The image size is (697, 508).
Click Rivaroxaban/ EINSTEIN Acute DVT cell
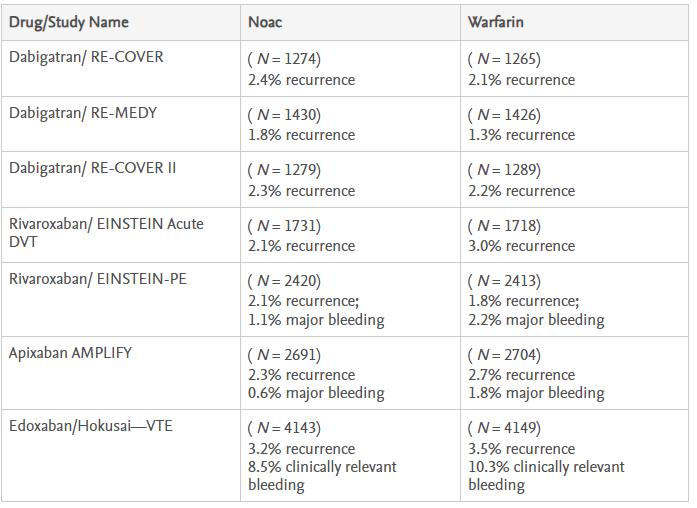pos(106,231)
